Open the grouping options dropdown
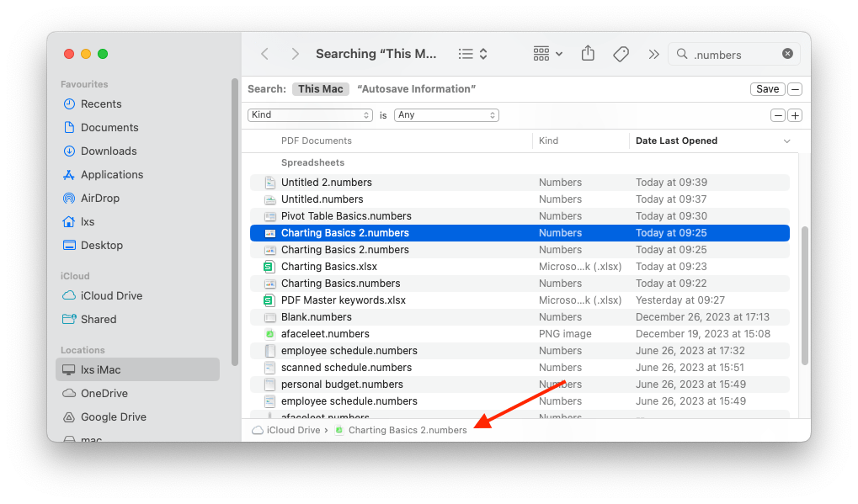Image resolution: width=858 pixels, height=504 pixels. [547, 54]
